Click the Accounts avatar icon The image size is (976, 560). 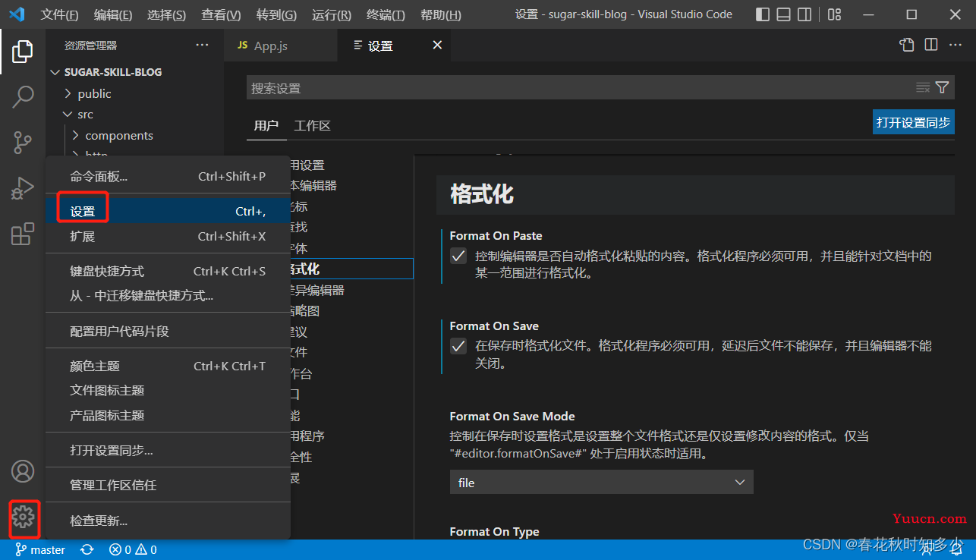[x=23, y=471]
